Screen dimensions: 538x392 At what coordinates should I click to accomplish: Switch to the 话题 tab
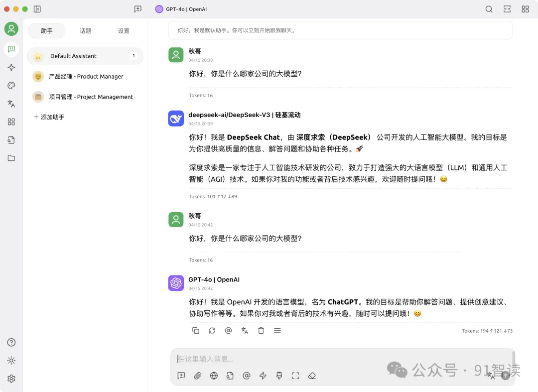[85, 30]
